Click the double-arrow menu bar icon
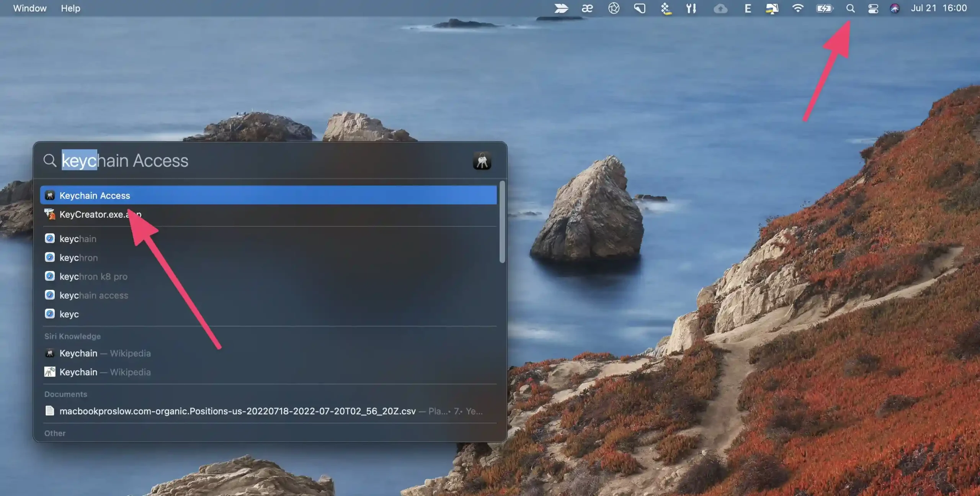The height and width of the screenshot is (496, 980). 561,8
